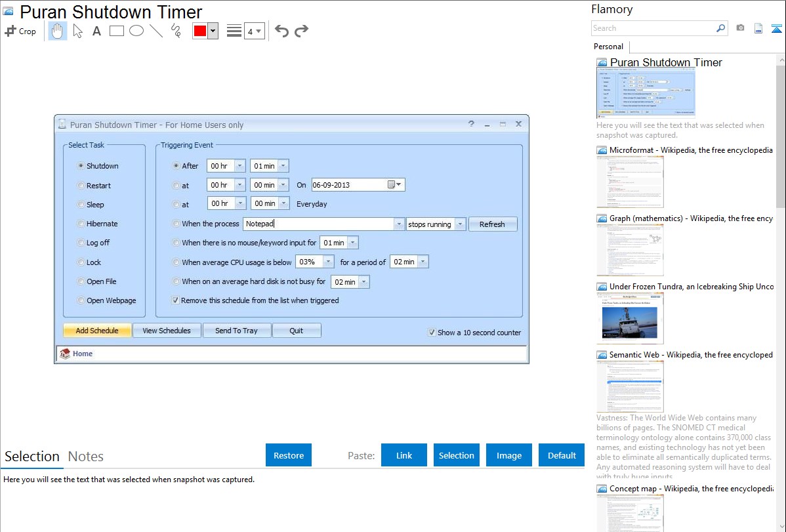The height and width of the screenshot is (532, 786).
Task: Open the stops running dropdown
Action: point(460,224)
